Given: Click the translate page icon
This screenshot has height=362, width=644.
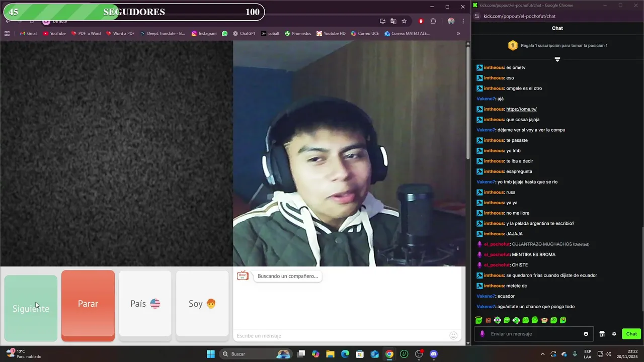Looking at the screenshot, I should (x=393, y=21).
